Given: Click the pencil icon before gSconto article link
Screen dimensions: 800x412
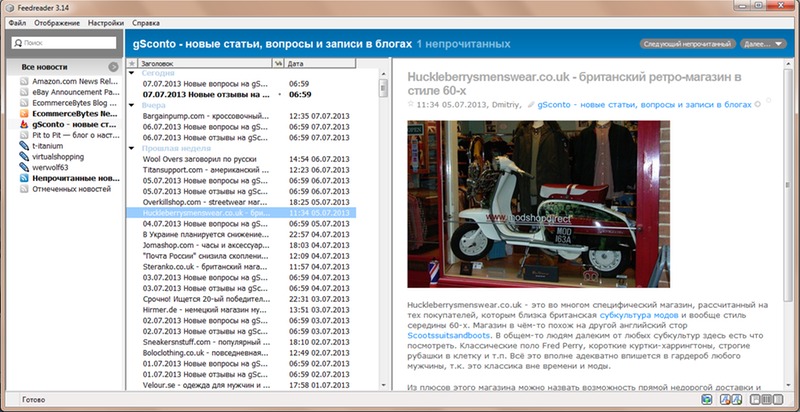Looking at the screenshot, I should [x=531, y=105].
